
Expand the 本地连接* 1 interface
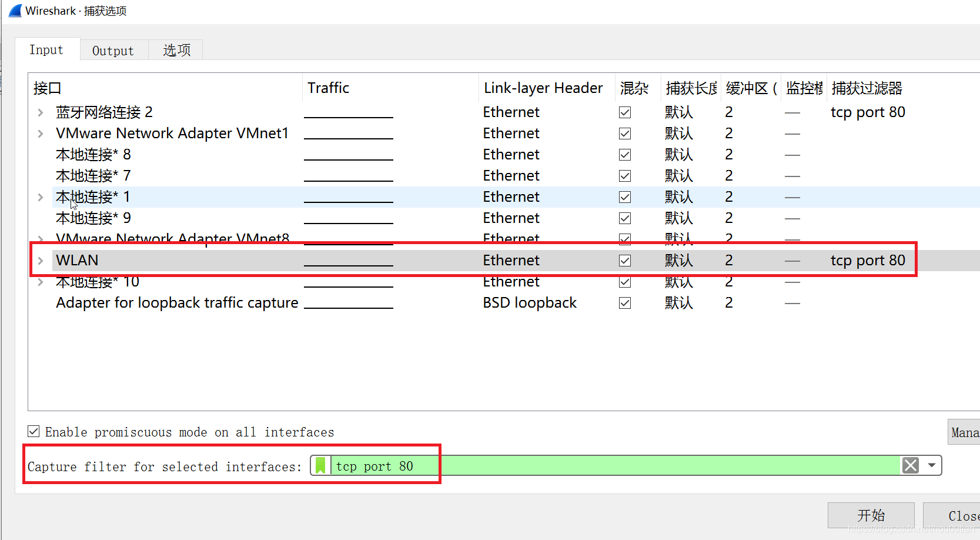(x=41, y=197)
